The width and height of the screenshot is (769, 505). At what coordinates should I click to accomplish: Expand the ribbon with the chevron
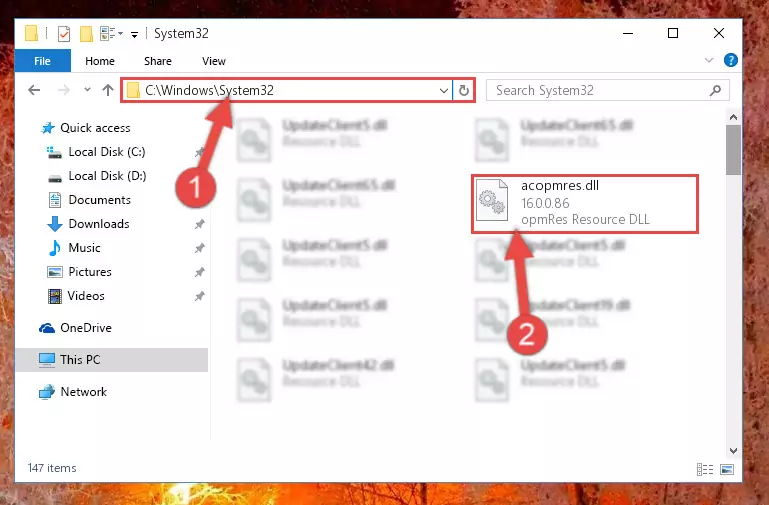(709, 60)
